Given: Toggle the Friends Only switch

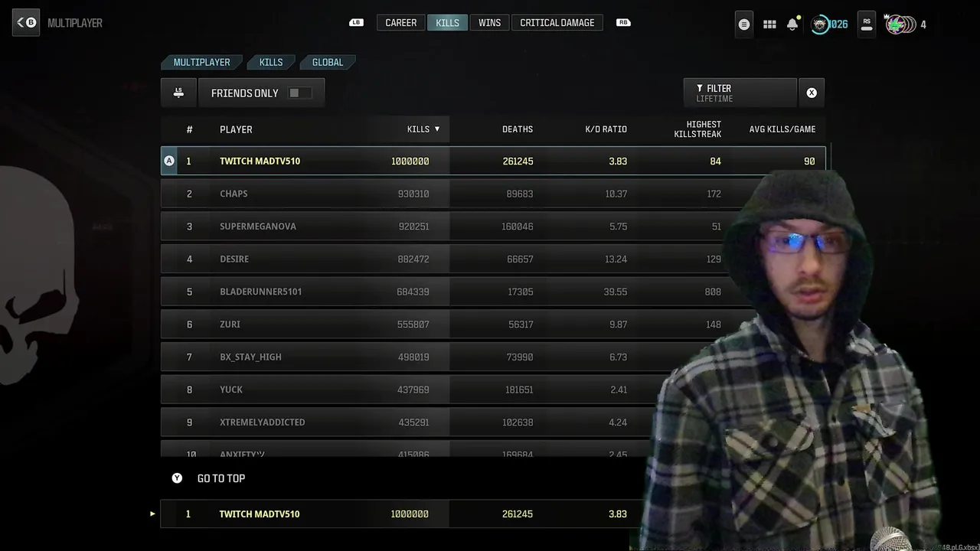Looking at the screenshot, I should click(299, 93).
